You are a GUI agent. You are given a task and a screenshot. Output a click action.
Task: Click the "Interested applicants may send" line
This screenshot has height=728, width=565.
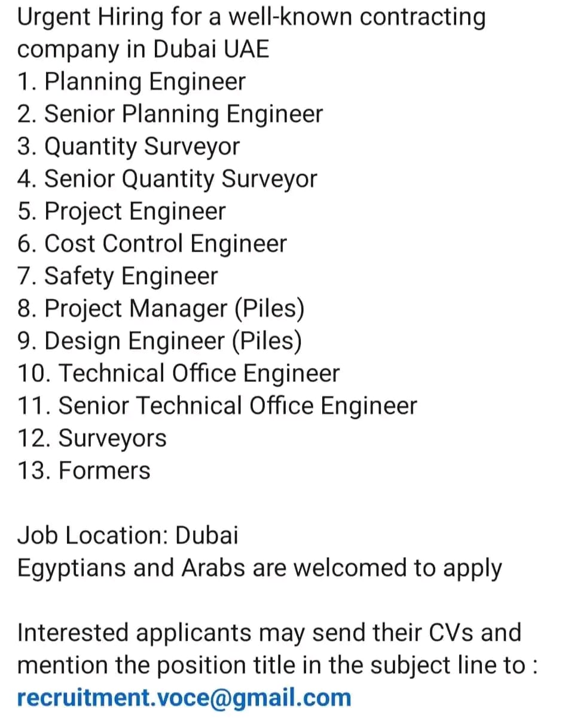pyautogui.click(x=269, y=632)
